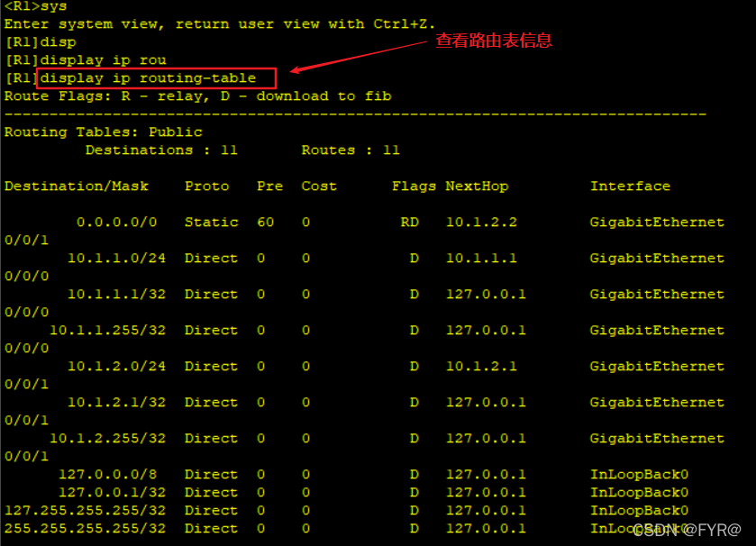Click the 'NextHop' column header
756x546 pixels.
477,187
